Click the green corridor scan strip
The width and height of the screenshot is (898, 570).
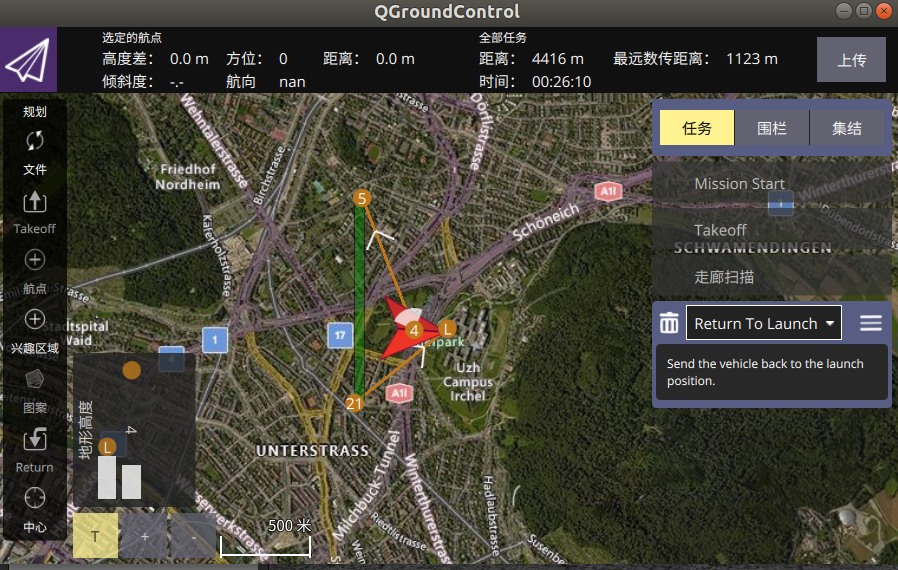[360, 301]
